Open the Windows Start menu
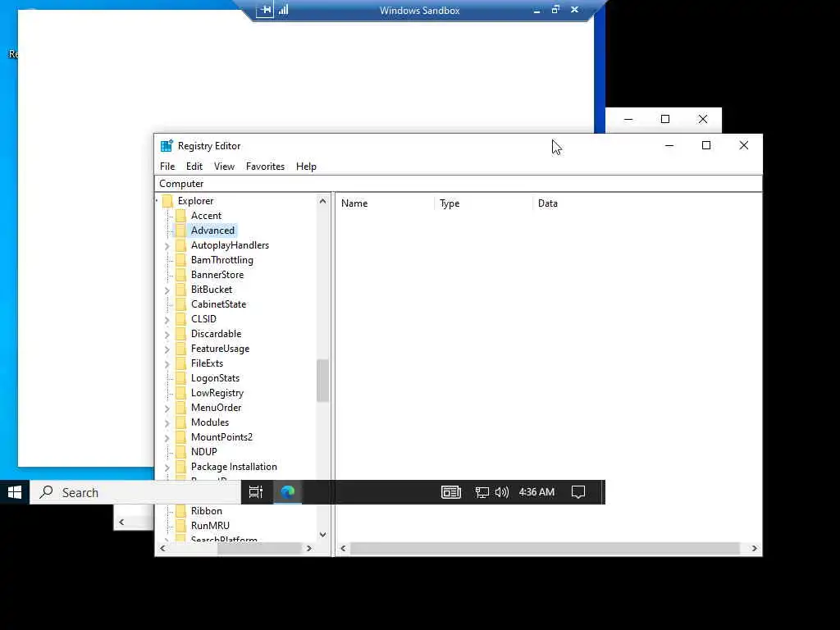Viewport: 840px width, 630px height. click(x=15, y=492)
